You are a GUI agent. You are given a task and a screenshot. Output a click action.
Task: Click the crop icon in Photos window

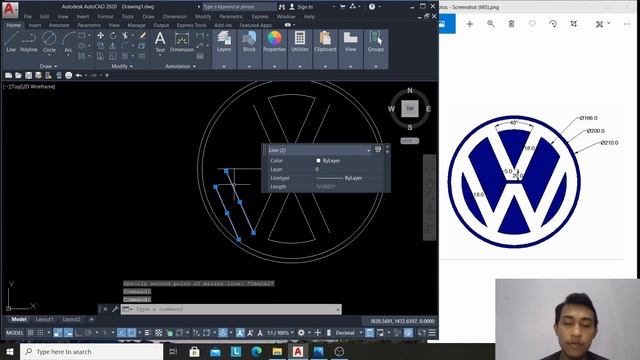click(x=573, y=24)
